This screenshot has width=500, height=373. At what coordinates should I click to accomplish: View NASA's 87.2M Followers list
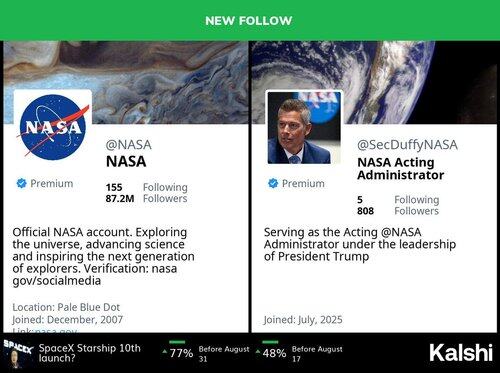click(x=147, y=199)
